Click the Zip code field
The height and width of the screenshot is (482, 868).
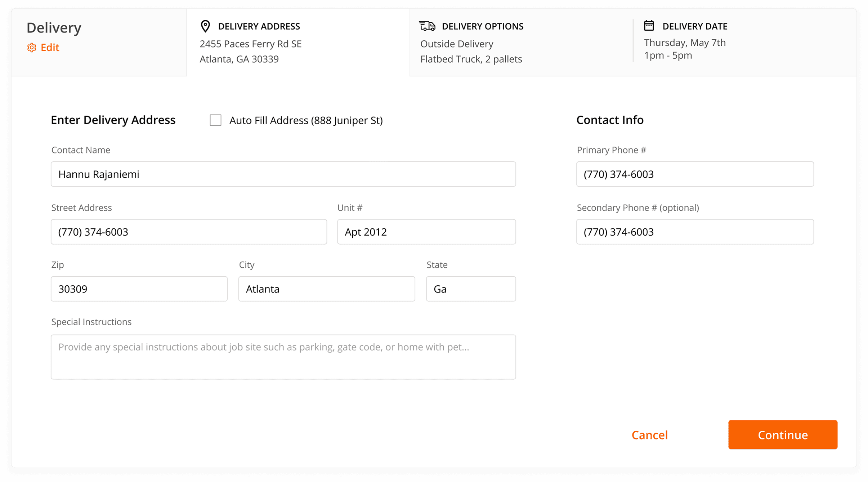(139, 289)
